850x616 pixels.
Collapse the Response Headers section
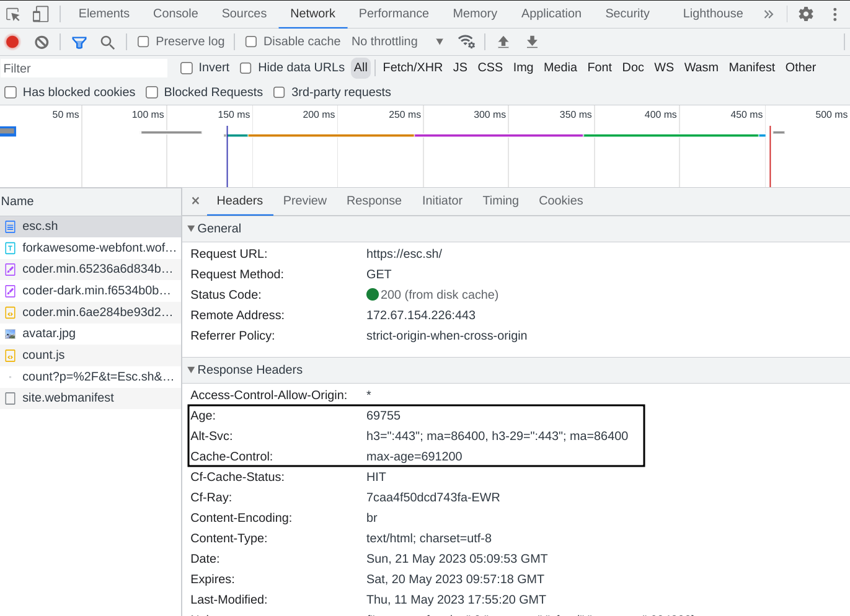[x=192, y=370]
